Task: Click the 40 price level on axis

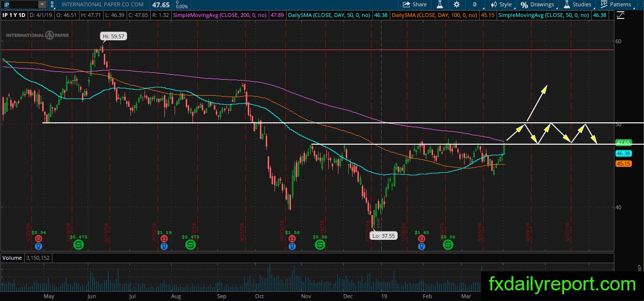Action: (618, 207)
